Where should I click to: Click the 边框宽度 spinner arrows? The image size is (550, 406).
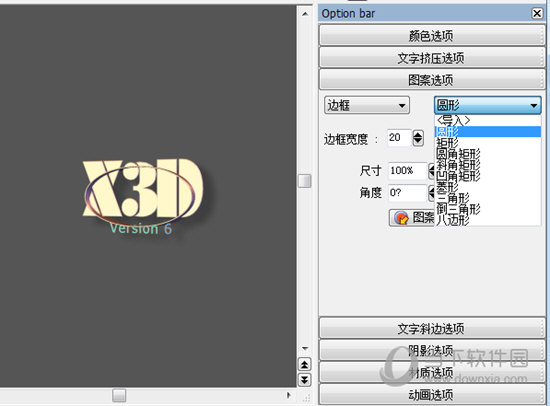pos(418,138)
